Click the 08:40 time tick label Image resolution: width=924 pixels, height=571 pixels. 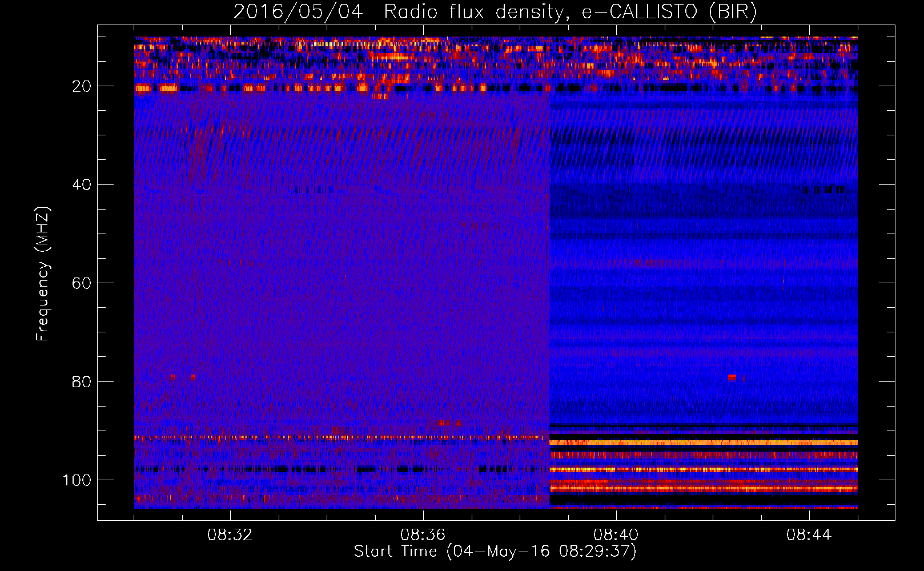click(x=616, y=535)
